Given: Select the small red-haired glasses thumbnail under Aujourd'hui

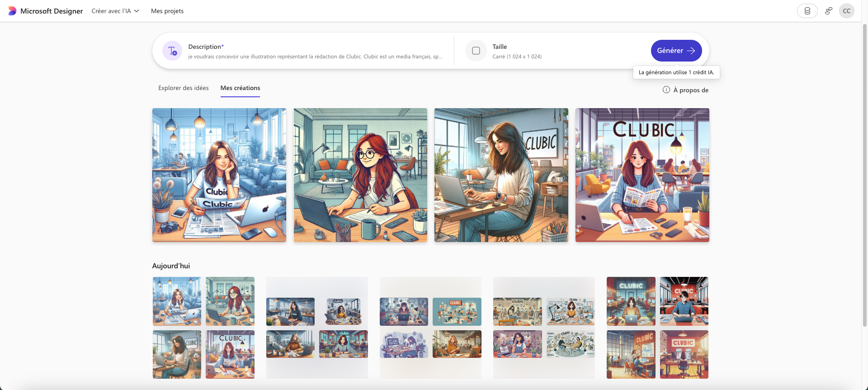Looking at the screenshot, I should [x=230, y=301].
